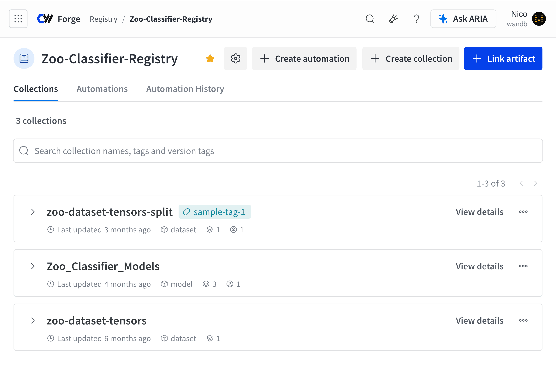
Task: Click the search icon in collection search
Action: [x=24, y=151]
